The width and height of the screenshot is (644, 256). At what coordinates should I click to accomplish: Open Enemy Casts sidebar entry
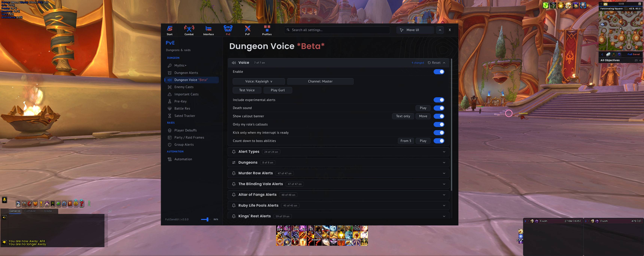192,87
